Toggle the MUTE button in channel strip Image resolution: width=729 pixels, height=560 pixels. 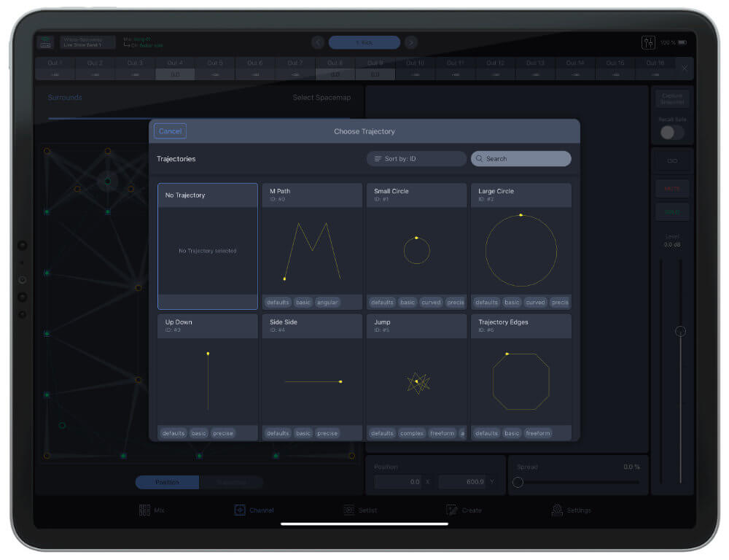tap(672, 188)
